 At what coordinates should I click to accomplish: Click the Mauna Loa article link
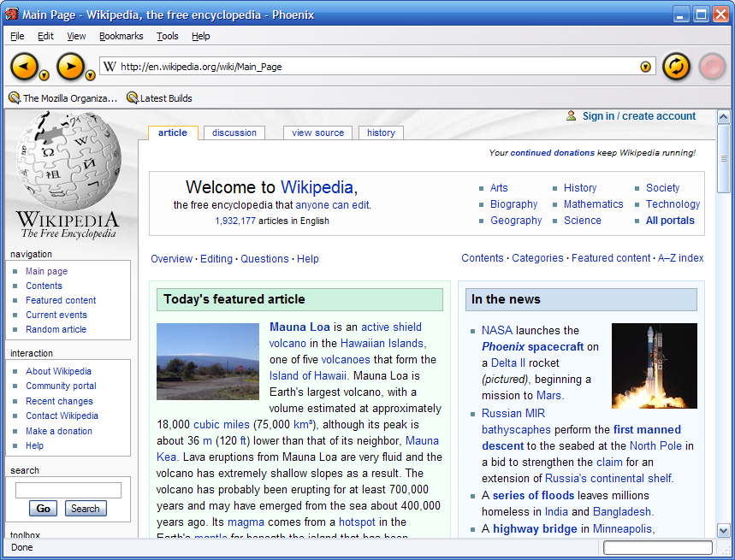pyautogui.click(x=299, y=327)
